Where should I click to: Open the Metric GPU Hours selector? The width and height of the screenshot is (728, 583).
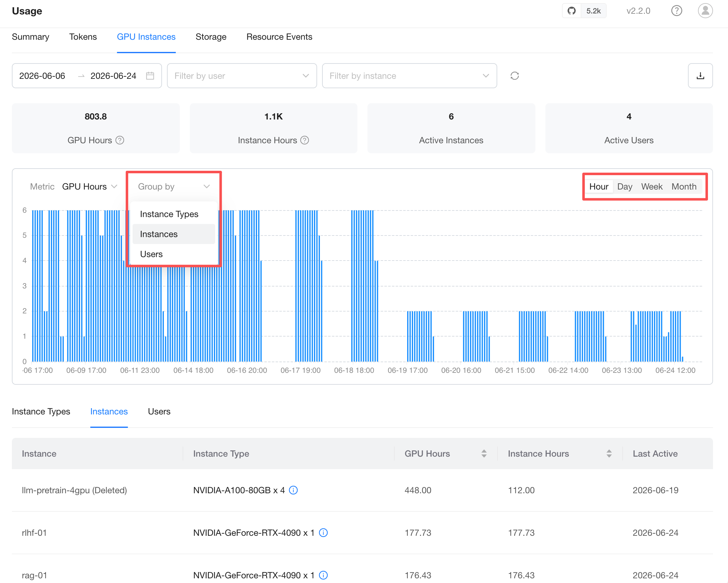coord(89,186)
